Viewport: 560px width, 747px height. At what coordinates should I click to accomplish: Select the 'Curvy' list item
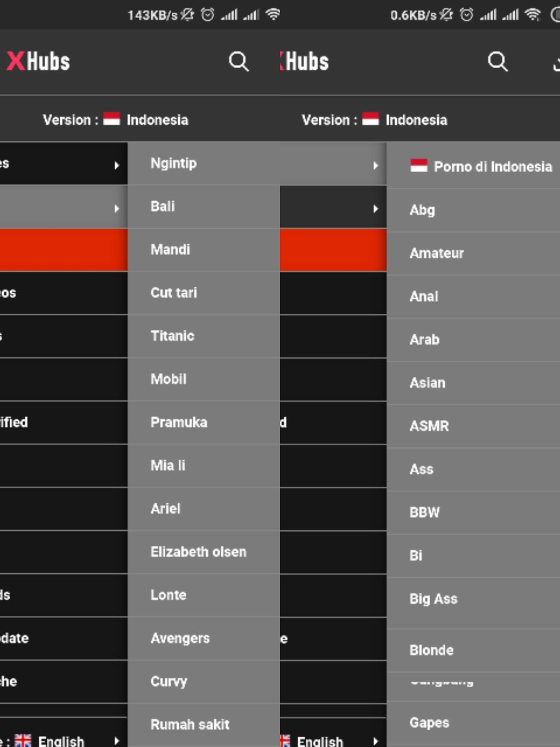tap(203, 682)
